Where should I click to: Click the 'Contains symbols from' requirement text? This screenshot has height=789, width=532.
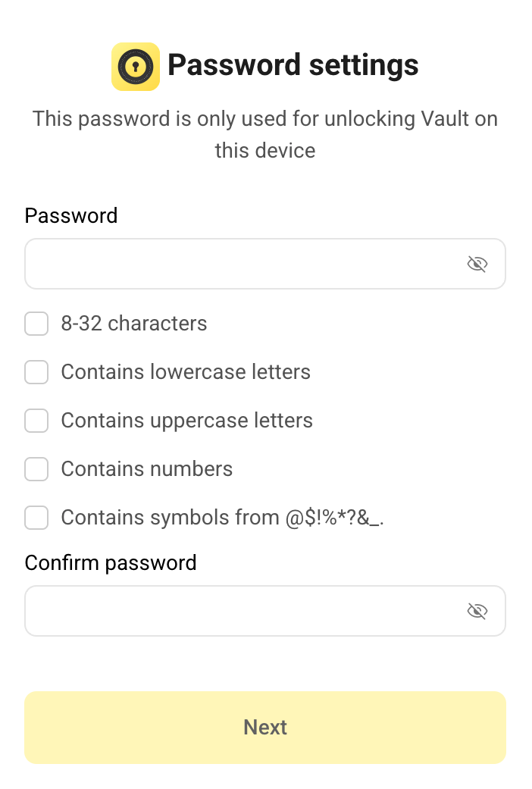tap(228, 518)
